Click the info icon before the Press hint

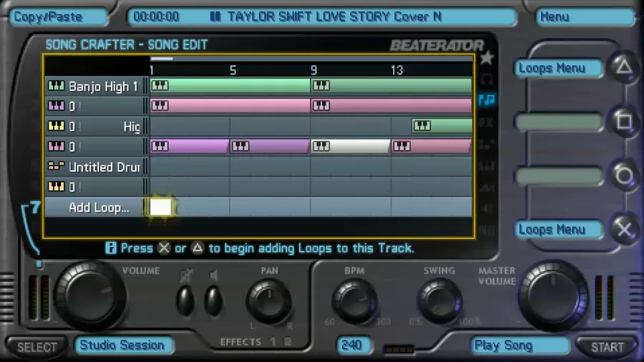click(x=110, y=248)
